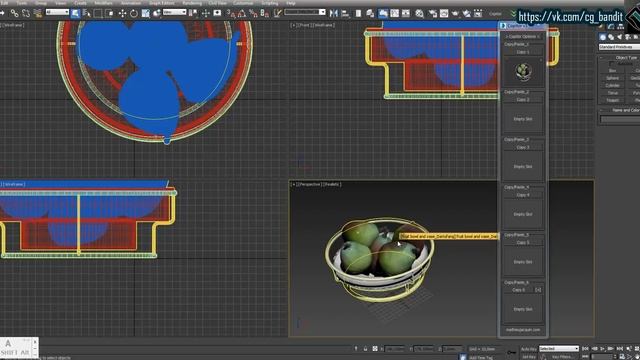Open the mathieujacquin.com link

523,330
